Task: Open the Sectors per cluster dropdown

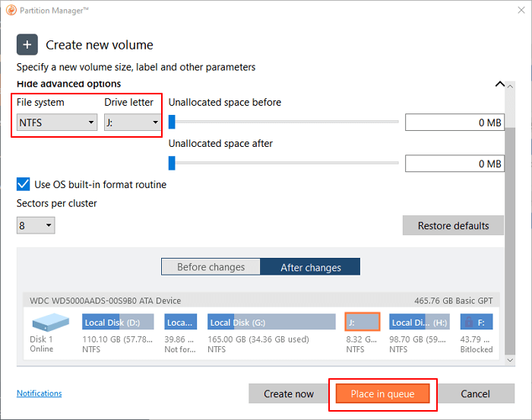Action: [36, 225]
